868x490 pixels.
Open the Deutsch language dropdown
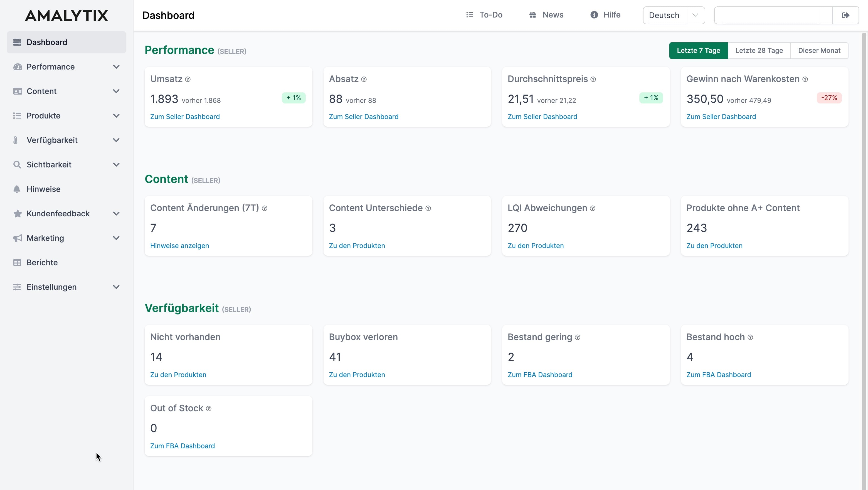click(x=674, y=15)
